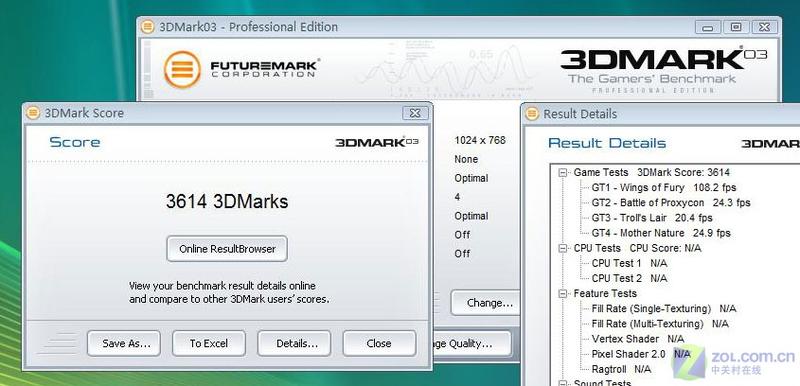The height and width of the screenshot is (386, 800).
Task: Select the CPU Test 1 row
Action: (629, 263)
